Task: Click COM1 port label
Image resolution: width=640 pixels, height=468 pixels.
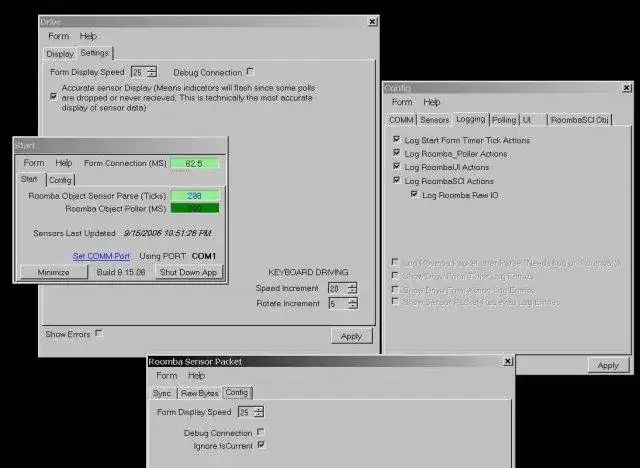Action: click(204, 256)
